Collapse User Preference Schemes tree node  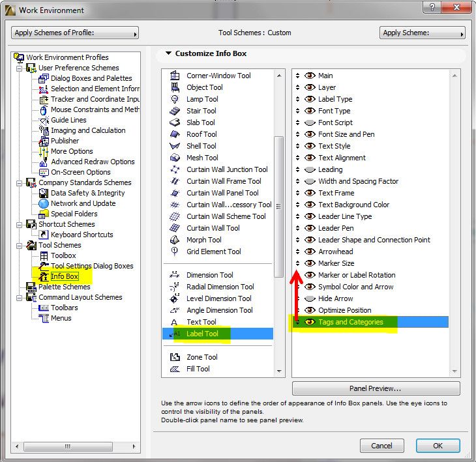point(19,68)
